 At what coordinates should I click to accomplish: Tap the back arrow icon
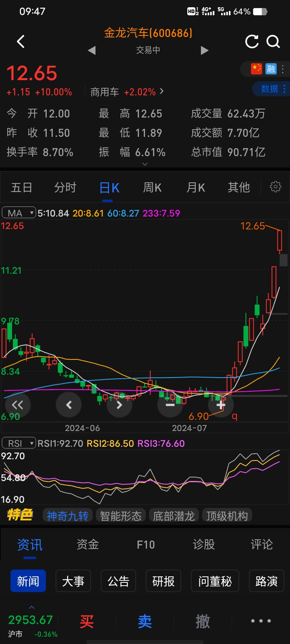21,41
